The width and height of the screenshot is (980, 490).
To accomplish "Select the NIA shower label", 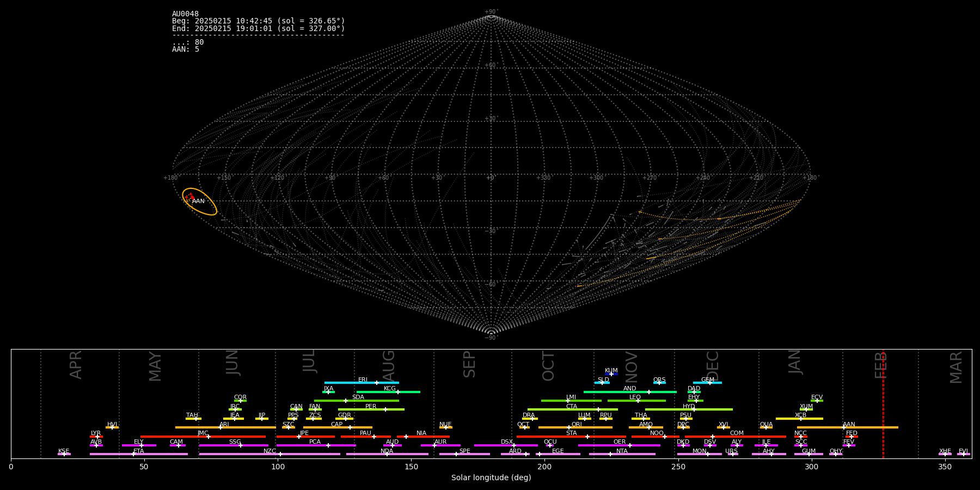I will (421, 433).
